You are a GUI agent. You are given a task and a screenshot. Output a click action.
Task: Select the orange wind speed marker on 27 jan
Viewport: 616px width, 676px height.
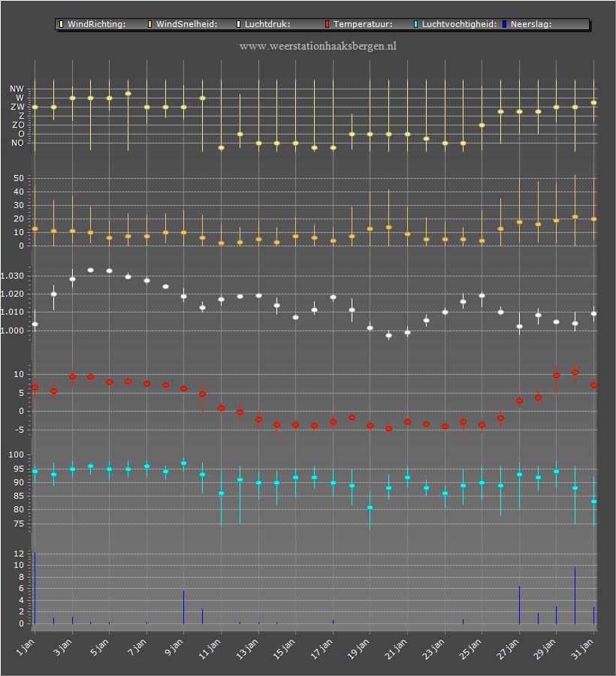(519, 222)
